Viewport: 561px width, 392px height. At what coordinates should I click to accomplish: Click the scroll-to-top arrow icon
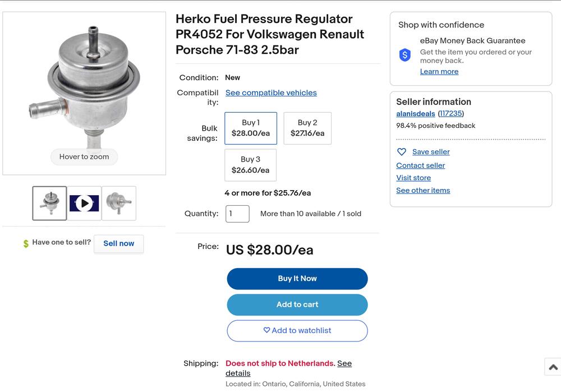pos(553,367)
